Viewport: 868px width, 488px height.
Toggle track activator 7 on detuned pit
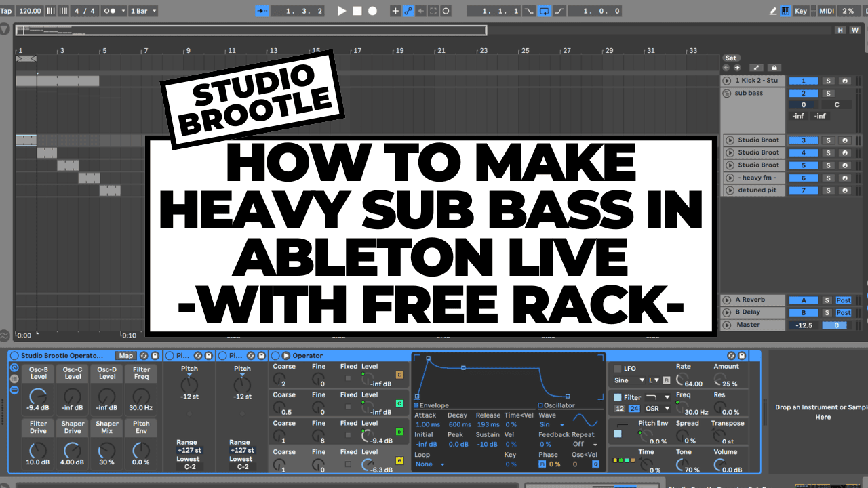coord(804,190)
